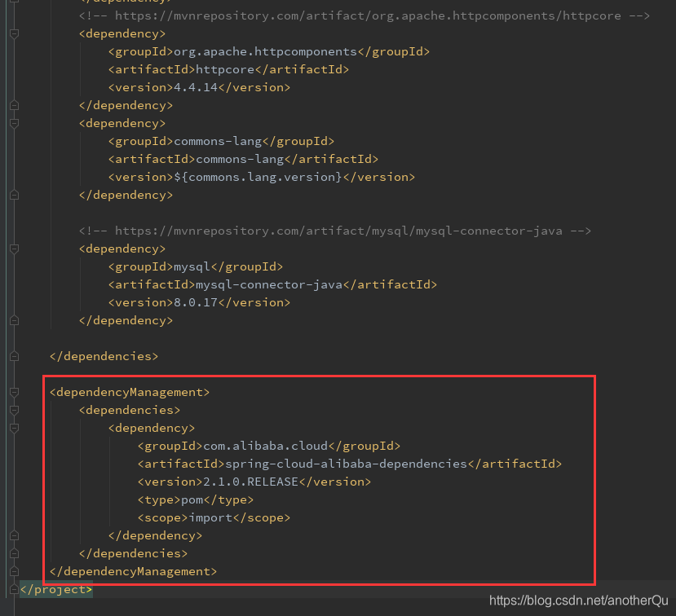Click </dependency> tag below version 8.0.17
This screenshot has height=616, width=676.
point(126,320)
